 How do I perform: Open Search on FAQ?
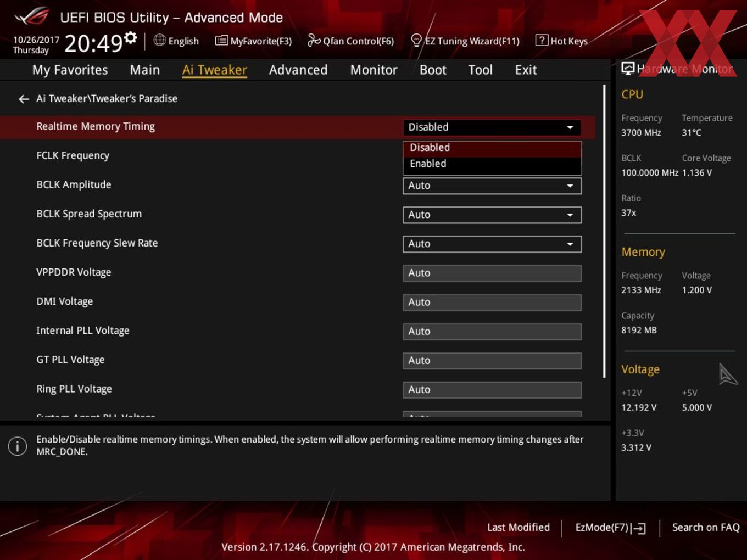(706, 527)
